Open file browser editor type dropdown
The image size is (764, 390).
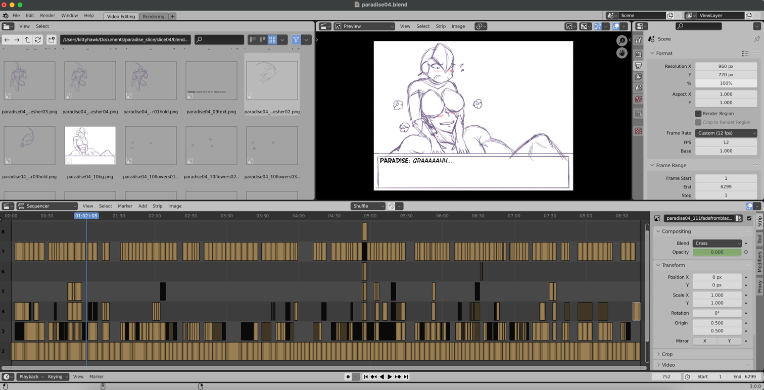coord(8,26)
